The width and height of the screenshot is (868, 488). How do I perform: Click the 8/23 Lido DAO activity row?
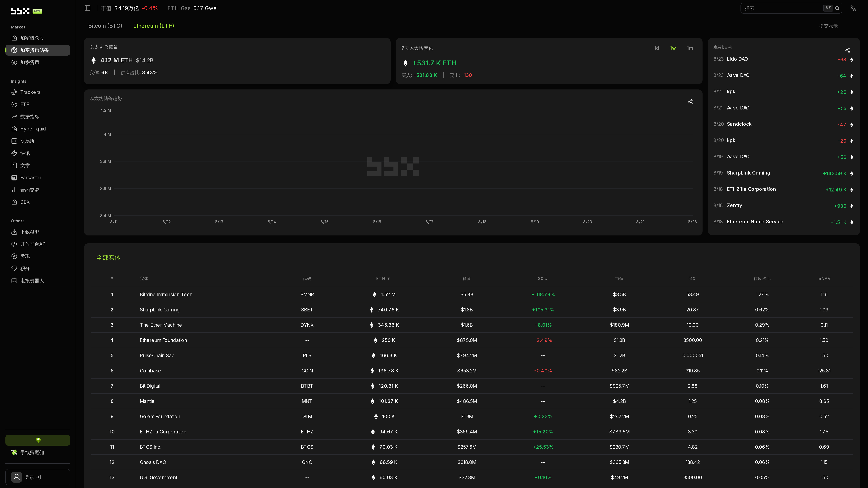784,59
